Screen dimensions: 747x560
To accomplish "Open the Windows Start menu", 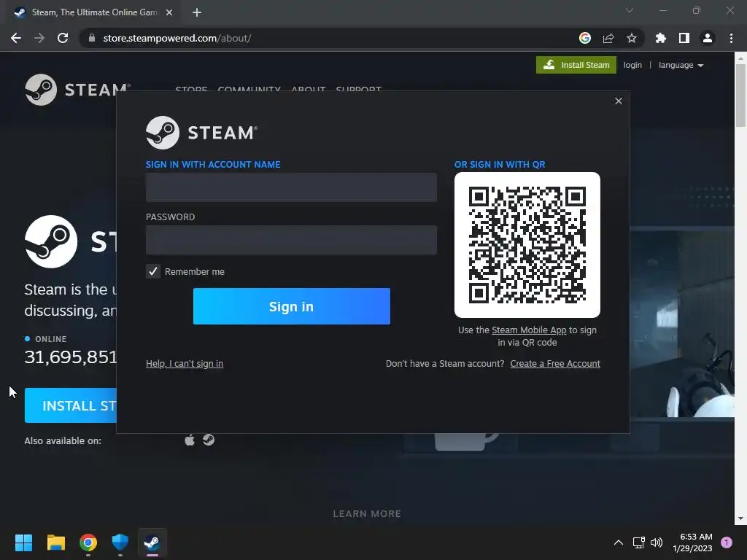I will pyautogui.click(x=23, y=542).
